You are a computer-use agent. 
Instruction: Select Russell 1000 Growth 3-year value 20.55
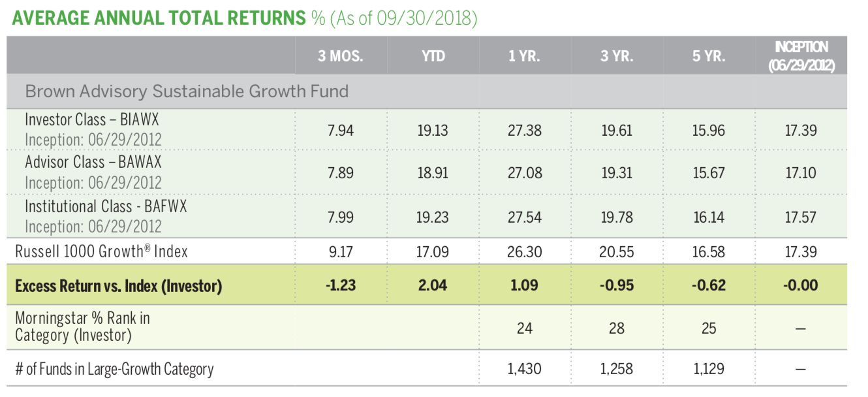pos(617,251)
